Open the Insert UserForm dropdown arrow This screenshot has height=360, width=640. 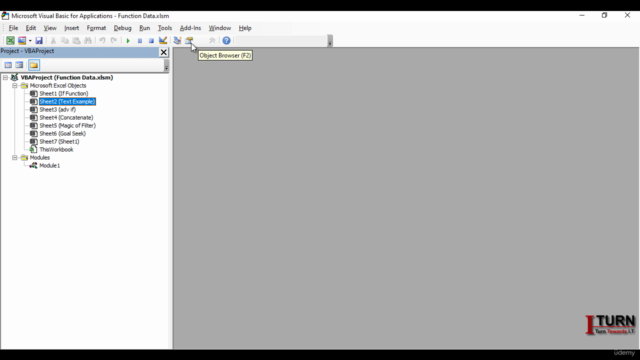click(30, 40)
